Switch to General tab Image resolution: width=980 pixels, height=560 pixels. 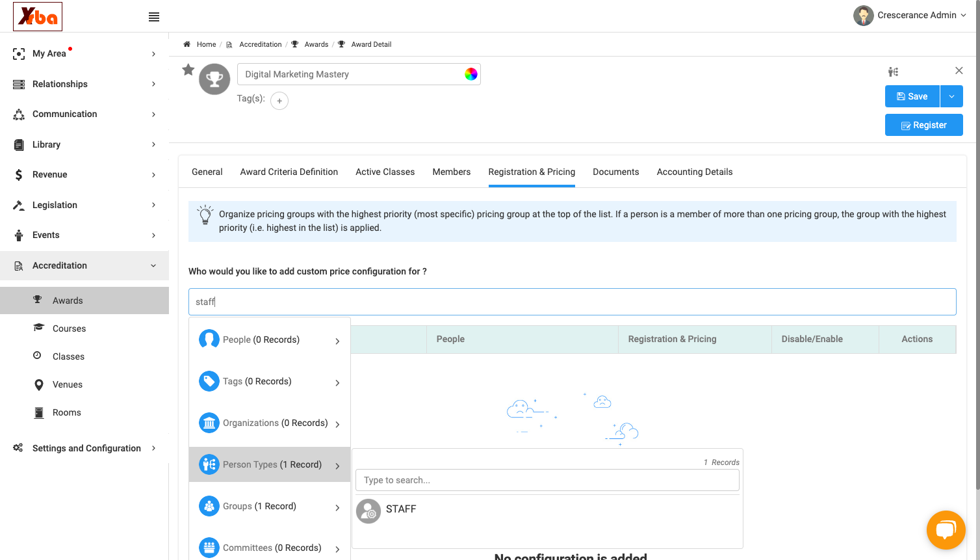coord(207,172)
